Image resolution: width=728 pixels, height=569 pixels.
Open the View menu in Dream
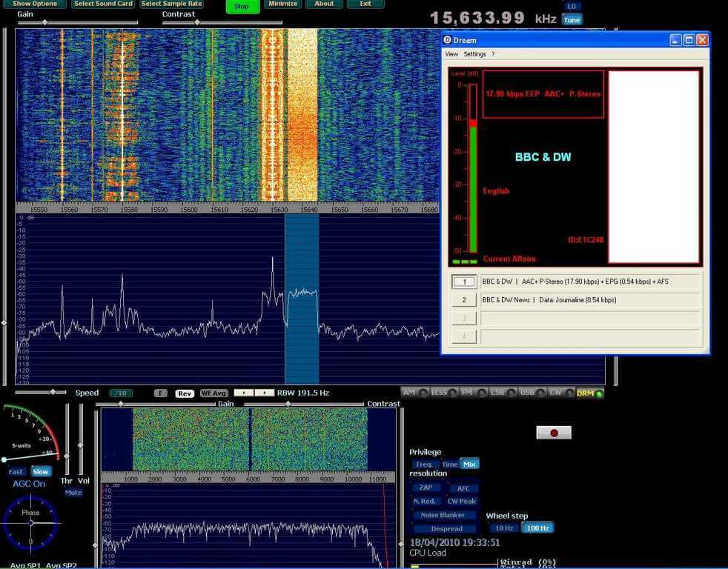point(451,54)
